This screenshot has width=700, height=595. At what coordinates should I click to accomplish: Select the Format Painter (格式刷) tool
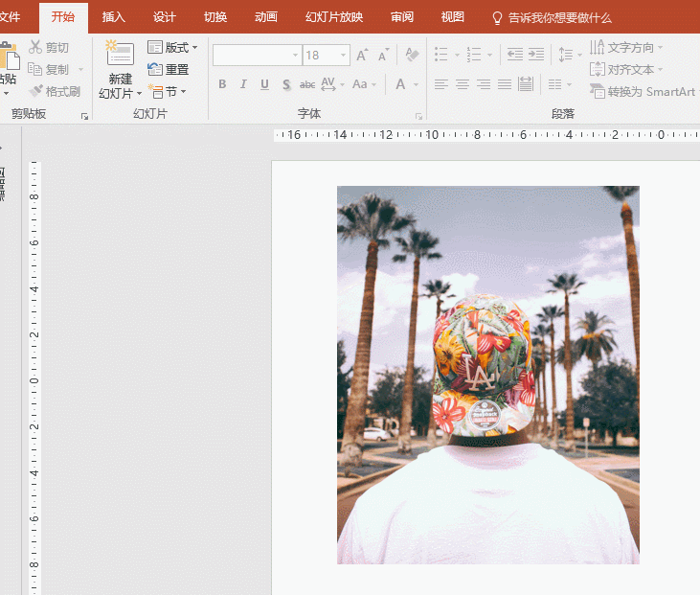[55, 91]
